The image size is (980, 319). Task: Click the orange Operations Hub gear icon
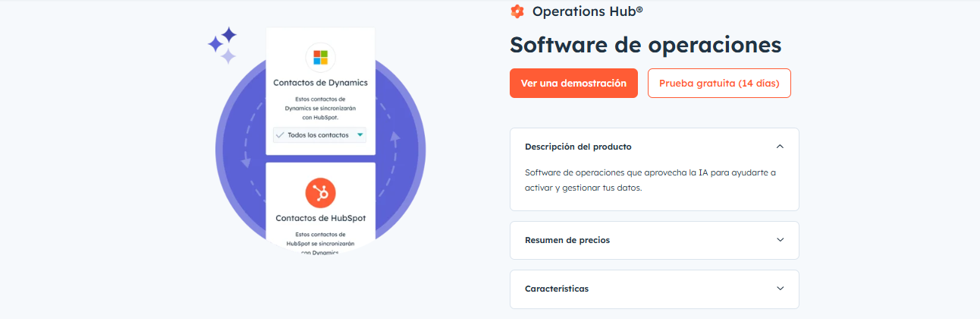point(517,11)
